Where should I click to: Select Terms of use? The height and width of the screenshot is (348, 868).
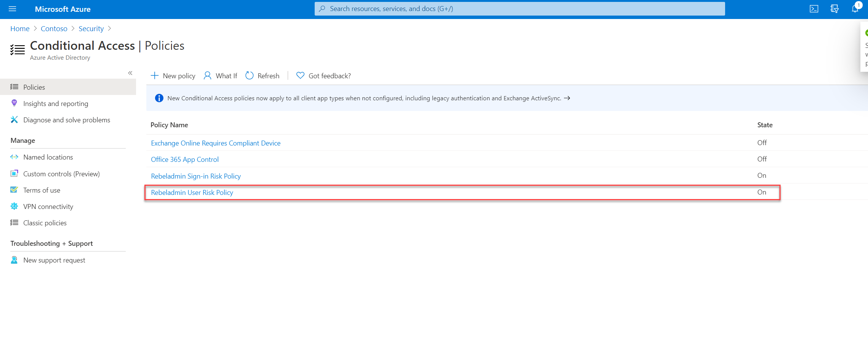pos(42,190)
